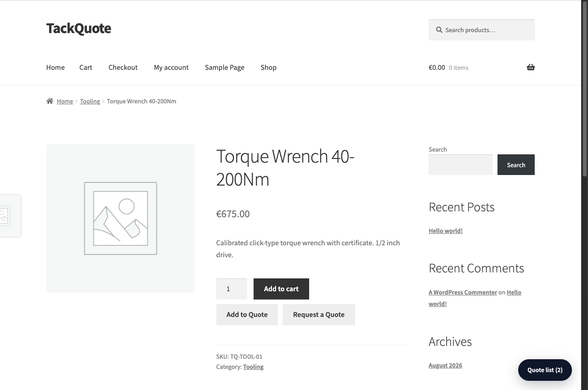Open My account menu item
The image size is (588, 390).
pyautogui.click(x=171, y=68)
